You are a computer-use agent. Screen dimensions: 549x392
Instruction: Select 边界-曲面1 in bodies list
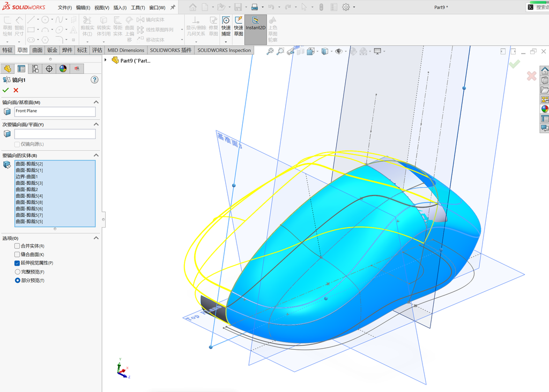(x=27, y=177)
